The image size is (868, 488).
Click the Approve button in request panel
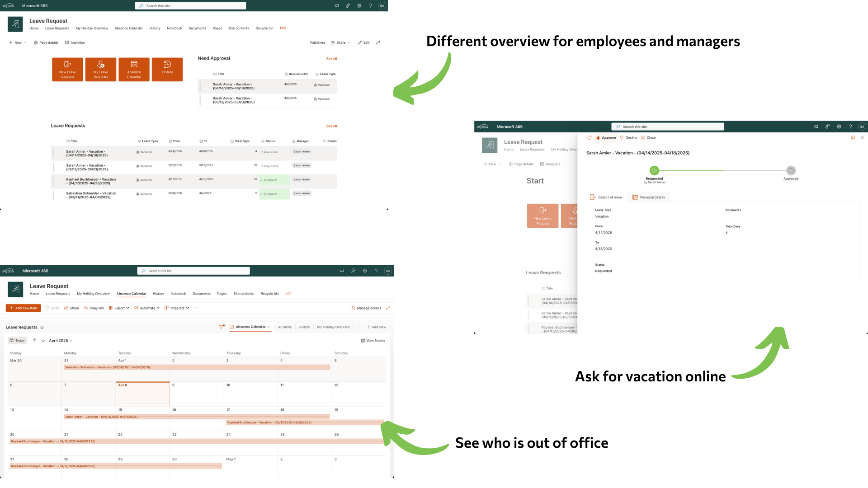pyautogui.click(x=606, y=138)
